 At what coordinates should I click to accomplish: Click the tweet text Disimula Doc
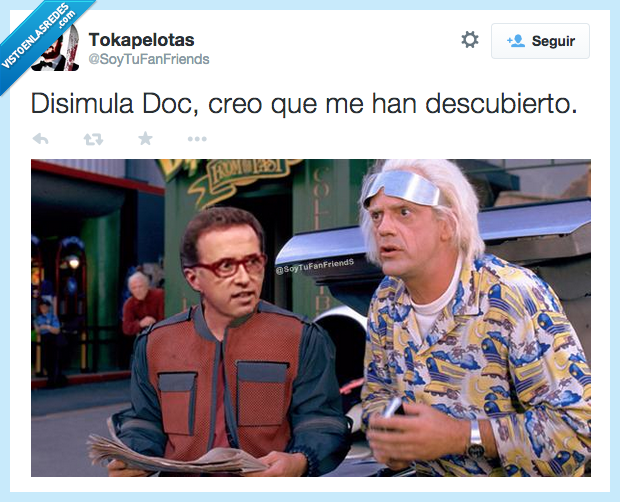[x=111, y=104]
